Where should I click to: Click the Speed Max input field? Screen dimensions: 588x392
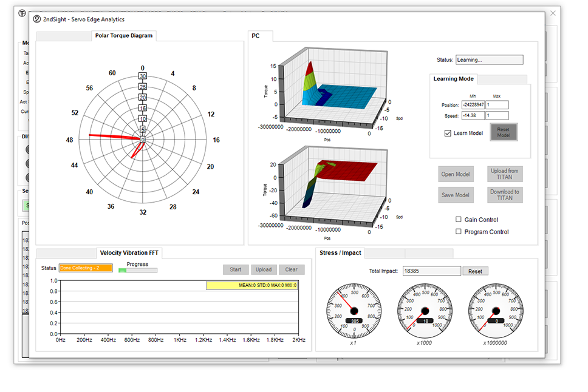[x=496, y=115]
